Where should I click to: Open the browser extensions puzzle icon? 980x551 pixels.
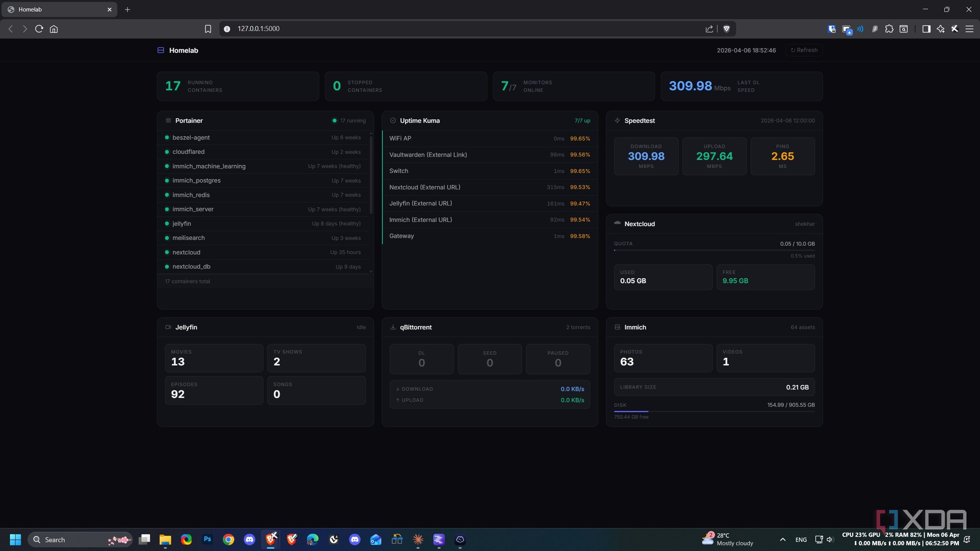[x=889, y=29]
